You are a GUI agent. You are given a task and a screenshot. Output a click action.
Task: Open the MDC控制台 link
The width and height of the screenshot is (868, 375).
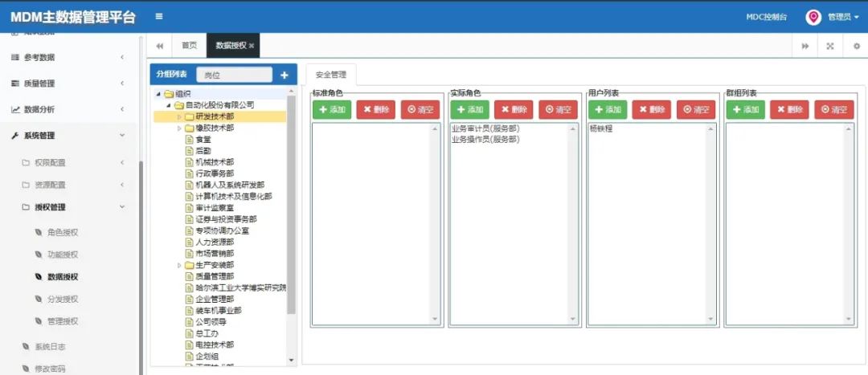point(766,17)
